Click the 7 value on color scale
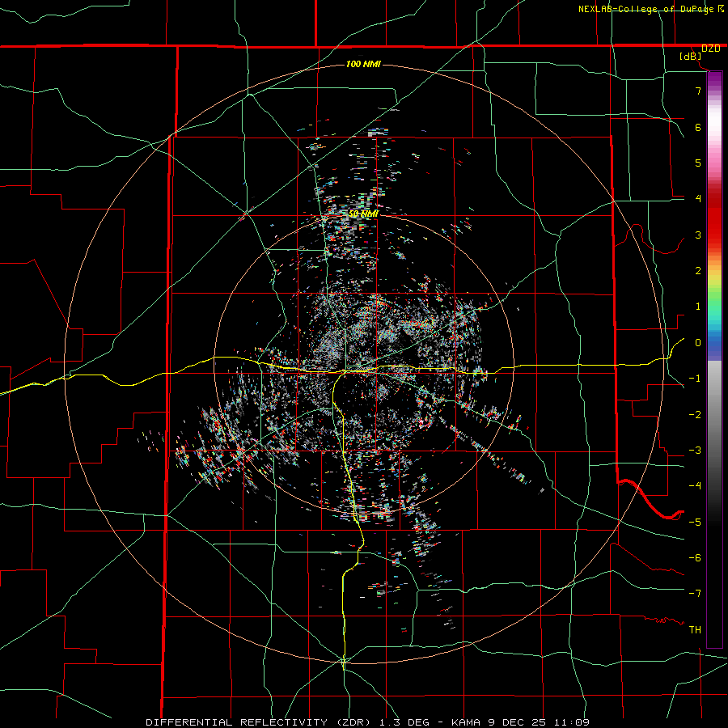The height and width of the screenshot is (728, 728). point(698,91)
